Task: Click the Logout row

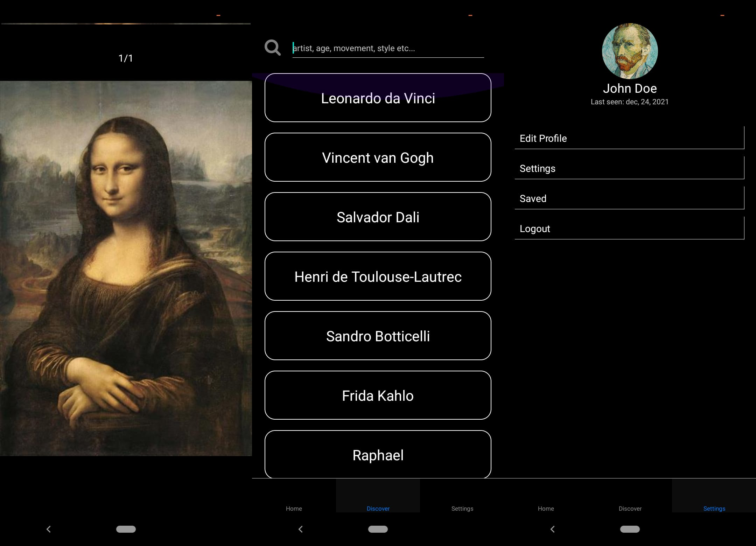Action: pos(629,229)
